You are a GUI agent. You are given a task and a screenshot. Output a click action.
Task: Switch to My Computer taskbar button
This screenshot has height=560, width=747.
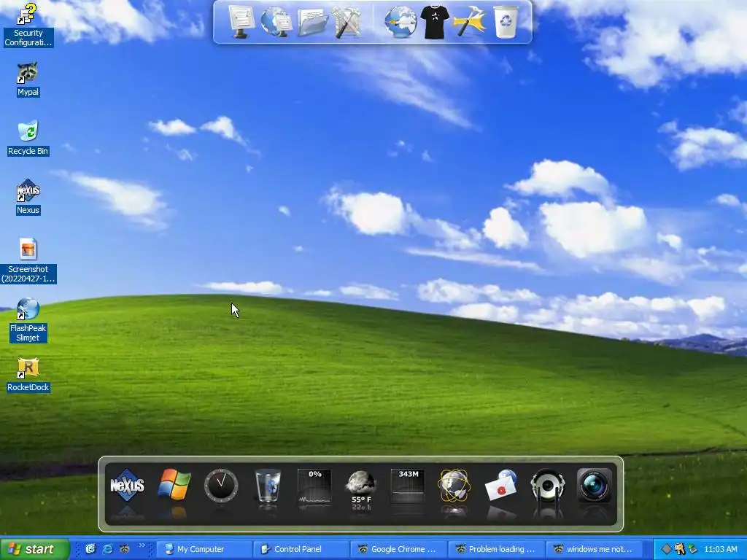(204, 549)
